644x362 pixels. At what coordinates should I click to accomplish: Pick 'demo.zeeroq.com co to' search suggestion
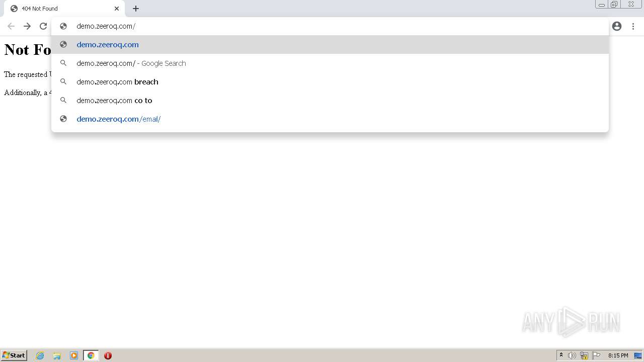(x=330, y=100)
